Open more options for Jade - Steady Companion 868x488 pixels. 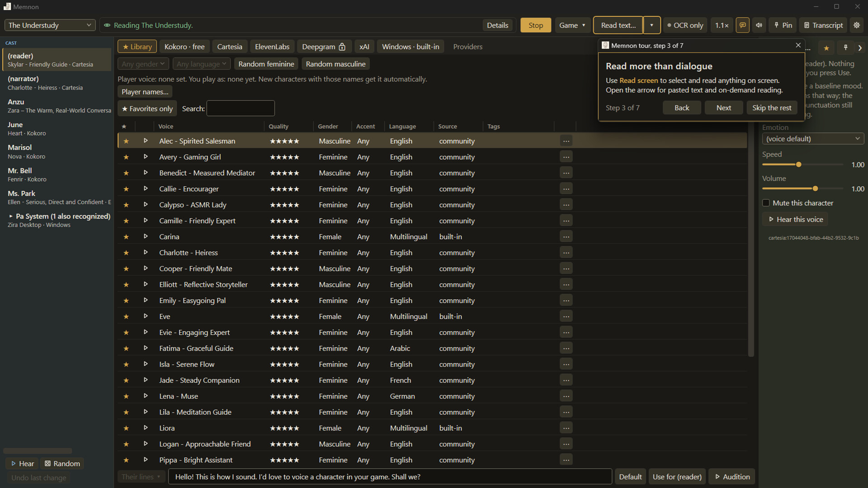[x=566, y=380]
